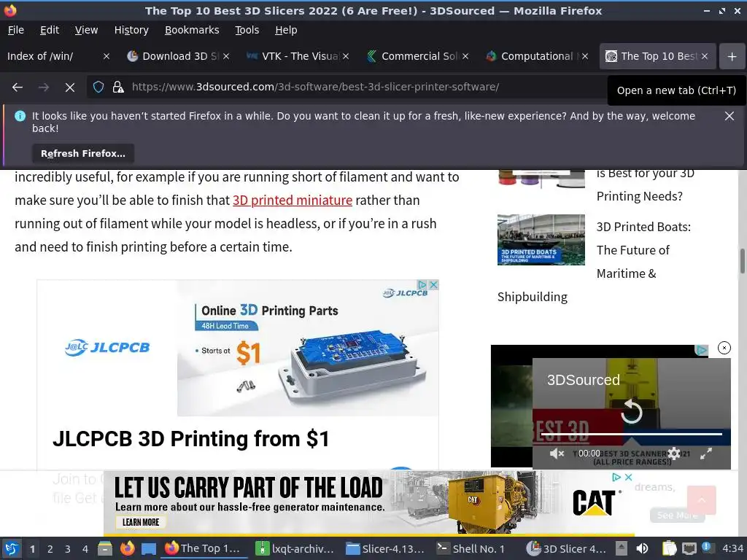The width and height of the screenshot is (747, 560).
Task: Click LEARN MORE on CAT banner ad
Action: (x=141, y=522)
